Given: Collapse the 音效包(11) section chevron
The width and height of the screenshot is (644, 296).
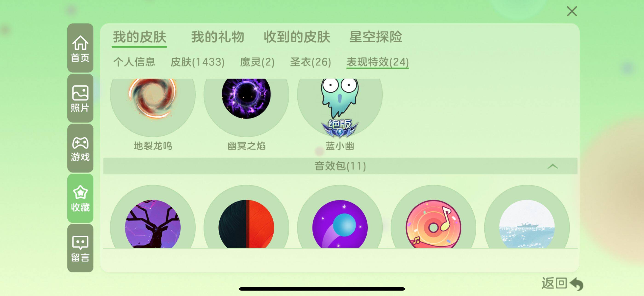Looking at the screenshot, I should click(x=553, y=166).
